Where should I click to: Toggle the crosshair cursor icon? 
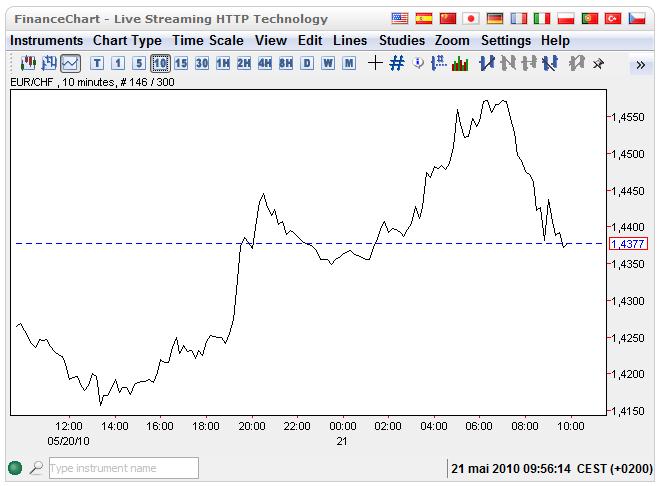(375, 63)
